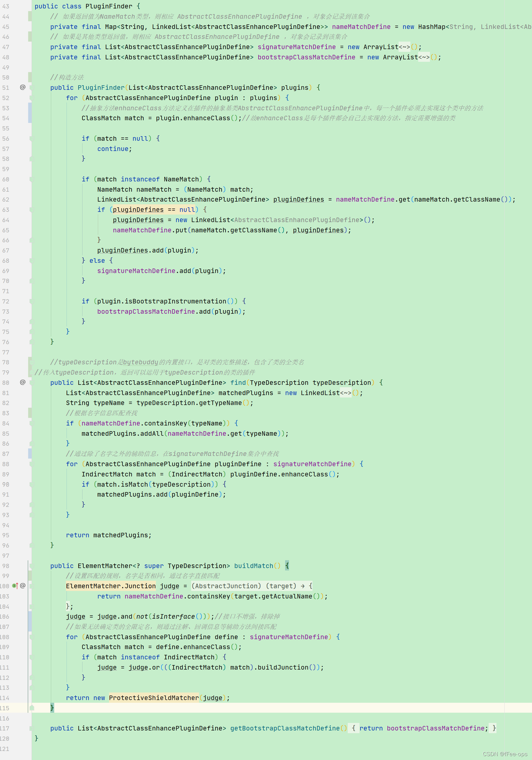This screenshot has width=532, height=760.
Task: Click 'getBootstrapClassMatchDefine' method name on line 117
Action: pos(285,728)
